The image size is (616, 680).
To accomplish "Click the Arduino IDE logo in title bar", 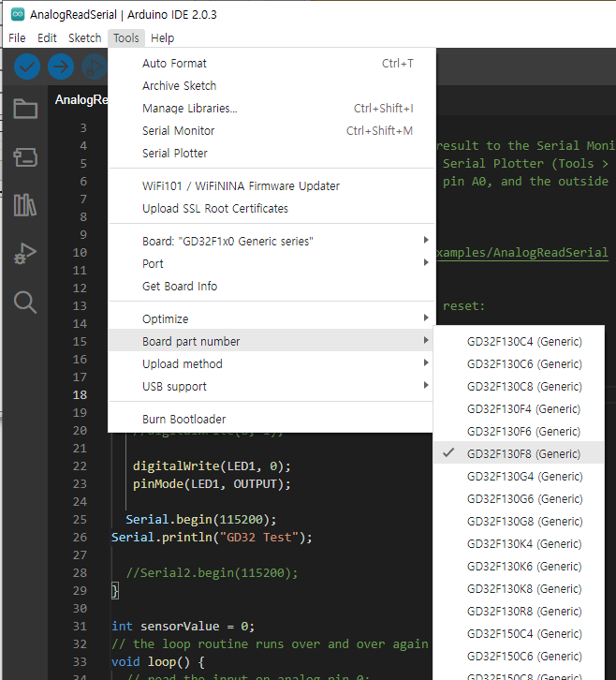I will (x=18, y=14).
